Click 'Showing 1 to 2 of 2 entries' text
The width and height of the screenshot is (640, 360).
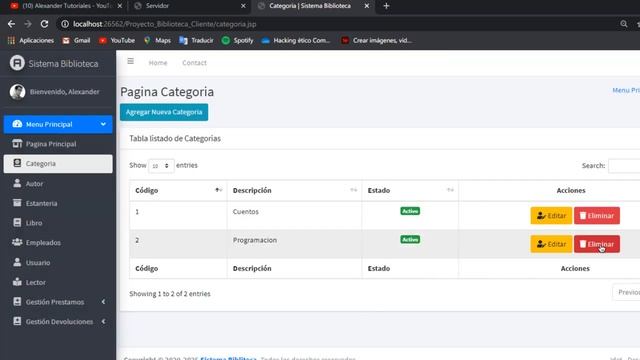coord(170,293)
